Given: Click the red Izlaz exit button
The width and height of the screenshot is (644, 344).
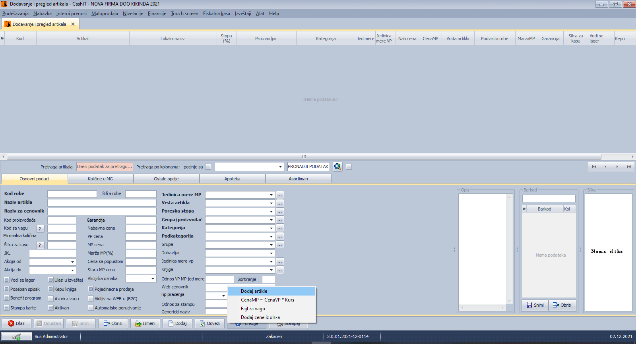Looking at the screenshot, I should coord(16,323).
